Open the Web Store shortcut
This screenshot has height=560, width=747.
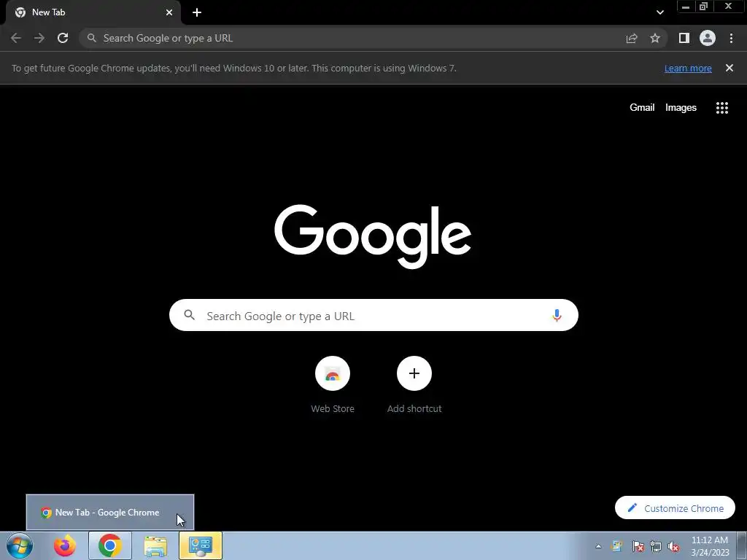(x=333, y=385)
